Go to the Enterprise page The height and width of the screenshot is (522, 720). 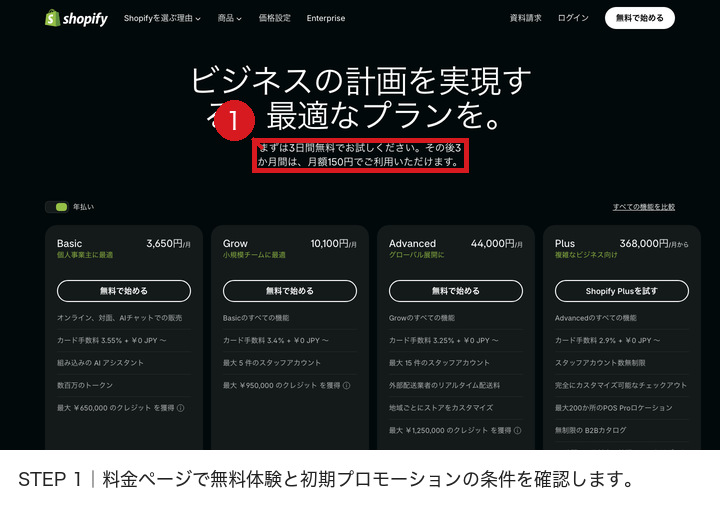pyautogui.click(x=326, y=18)
